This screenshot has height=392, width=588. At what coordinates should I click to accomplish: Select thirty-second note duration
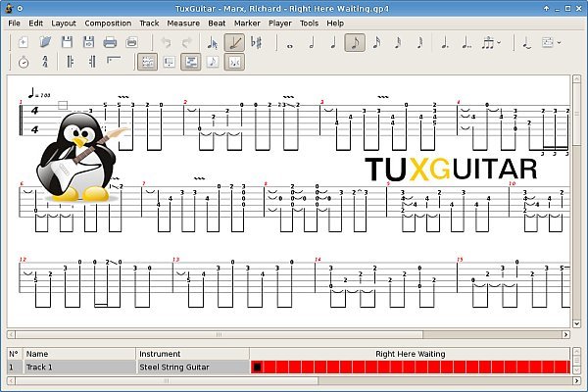[x=398, y=42]
